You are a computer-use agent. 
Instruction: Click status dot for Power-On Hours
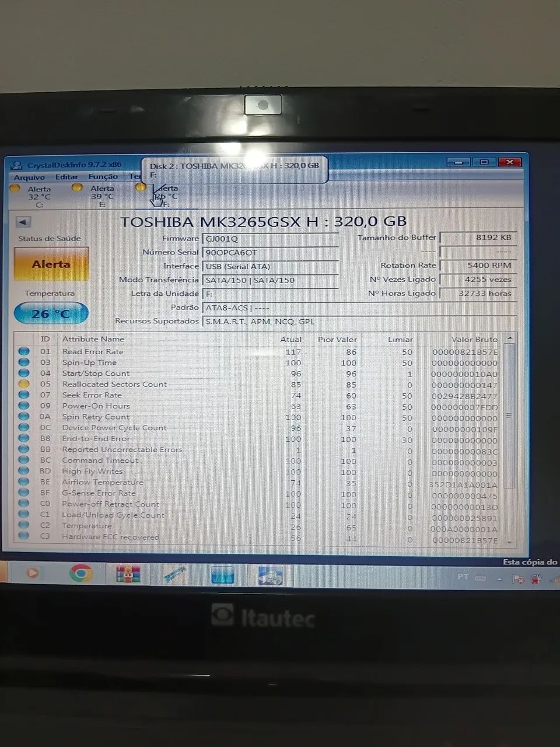[x=23, y=406]
